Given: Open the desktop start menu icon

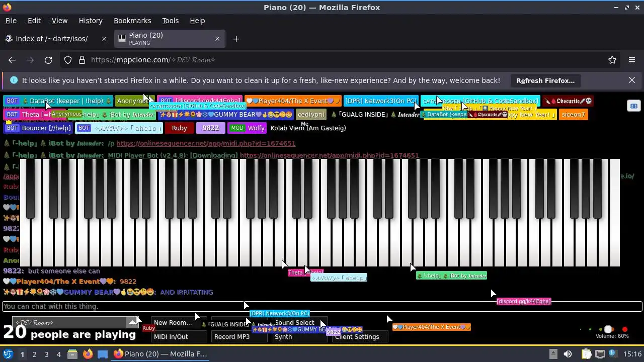Looking at the screenshot, I should 8,354.
